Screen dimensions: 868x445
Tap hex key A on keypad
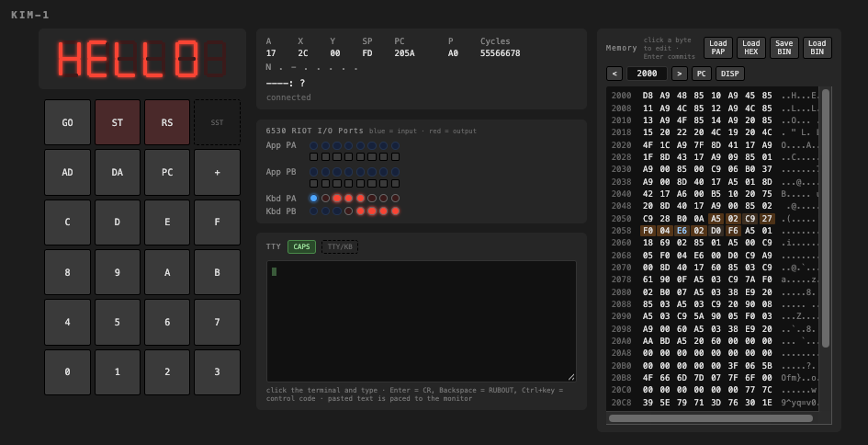(167, 272)
